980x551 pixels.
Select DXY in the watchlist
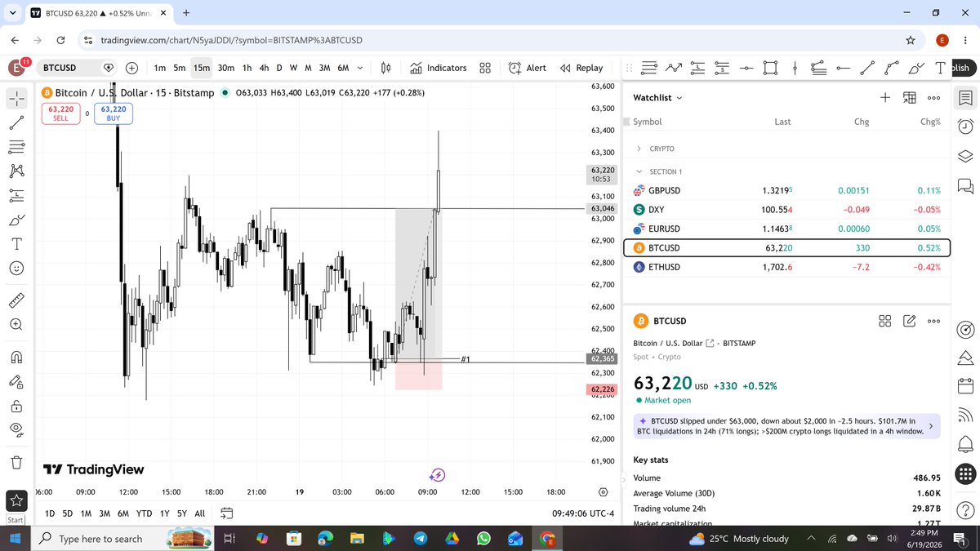pos(786,210)
